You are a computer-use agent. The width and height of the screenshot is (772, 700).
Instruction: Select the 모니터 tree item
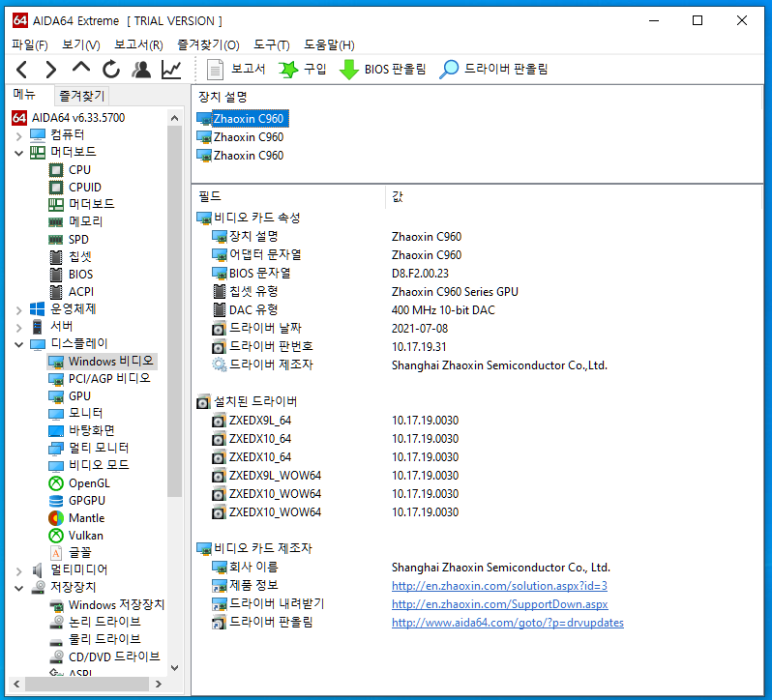(75, 413)
